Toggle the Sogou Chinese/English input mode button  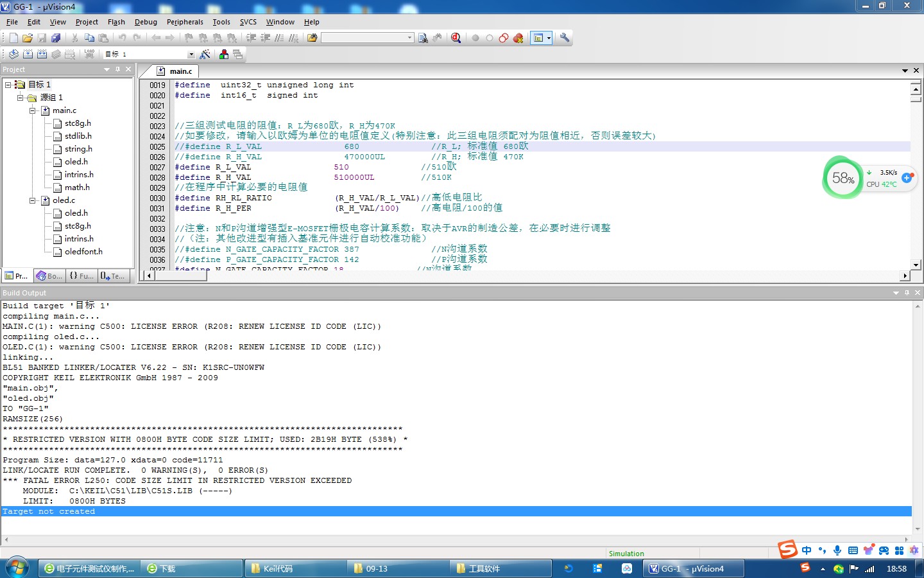pos(807,550)
